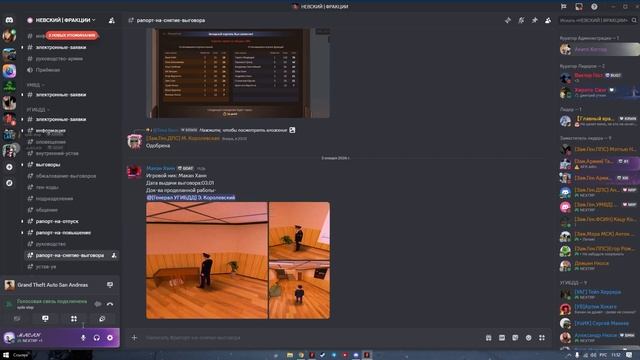Click the new mentions red badge
The image size is (640, 360).
72,36
